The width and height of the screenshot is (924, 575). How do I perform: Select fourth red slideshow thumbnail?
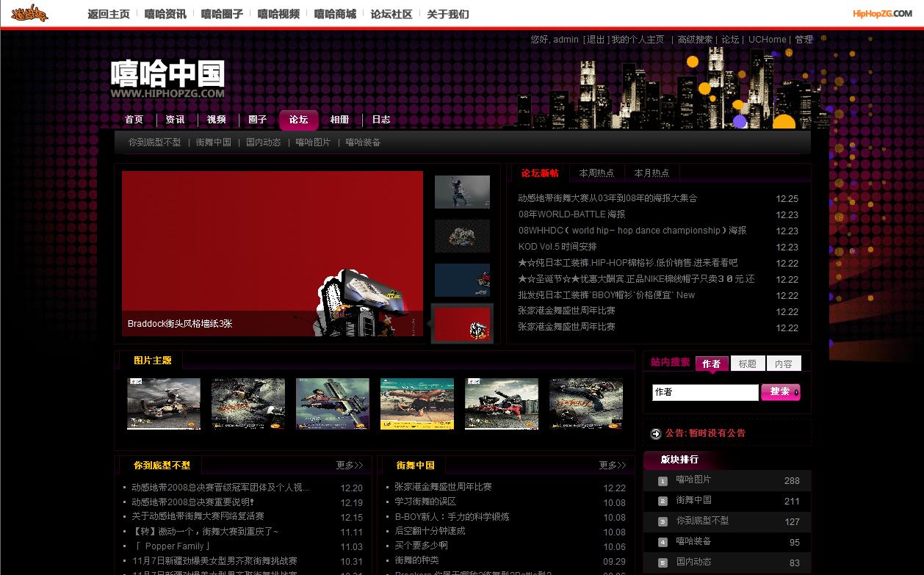click(x=462, y=324)
